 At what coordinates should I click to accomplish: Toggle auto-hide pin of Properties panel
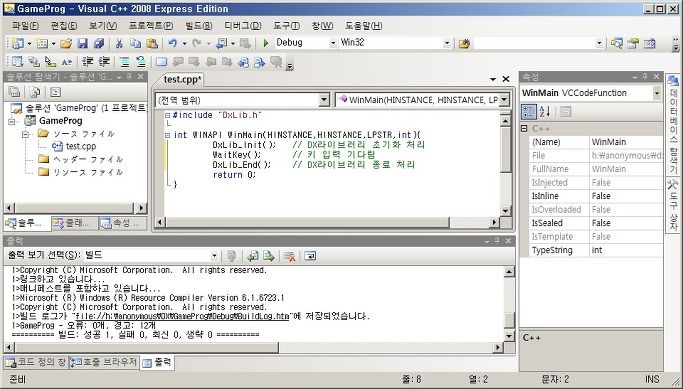646,77
